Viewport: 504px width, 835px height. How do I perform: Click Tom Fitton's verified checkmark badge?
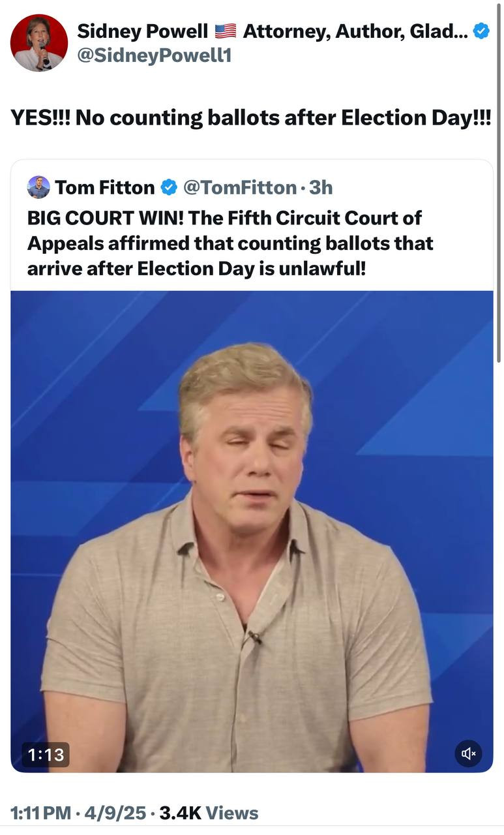point(169,188)
